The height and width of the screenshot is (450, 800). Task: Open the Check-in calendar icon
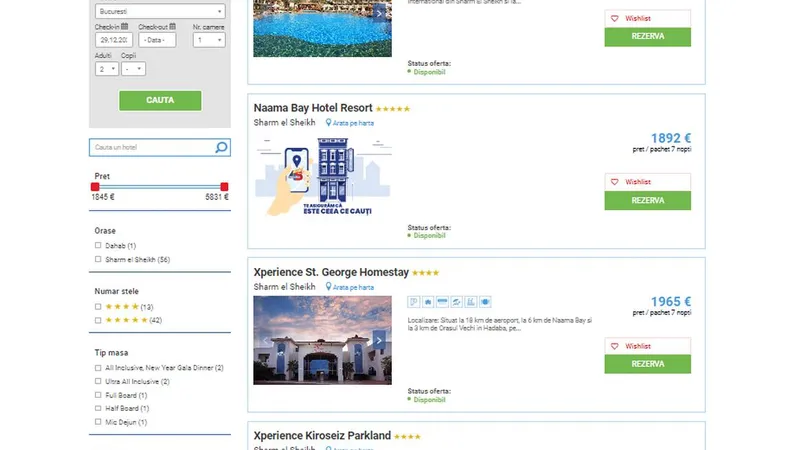click(x=124, y=27)
